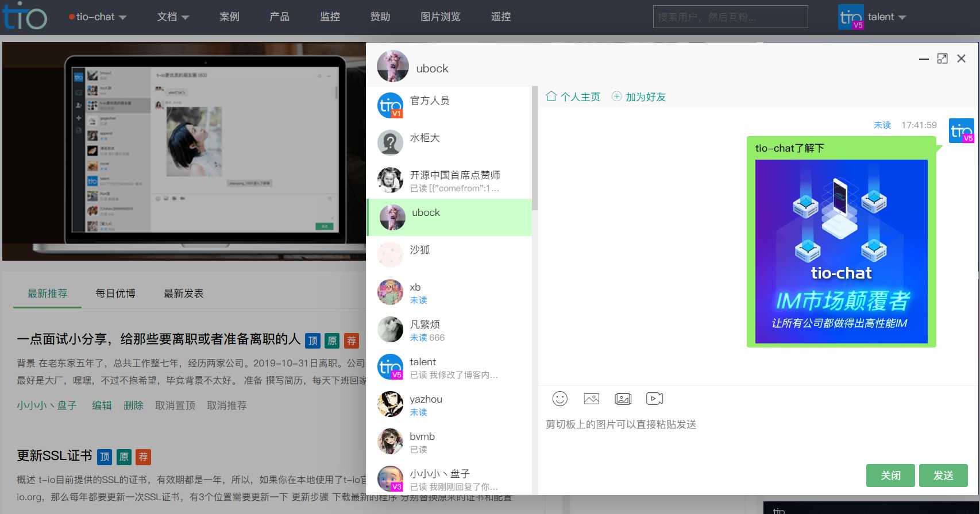Click the laptop banner image on page
The width and height of the screenshot is (980, 514).
pyautogui.click(x=184, y=151)
